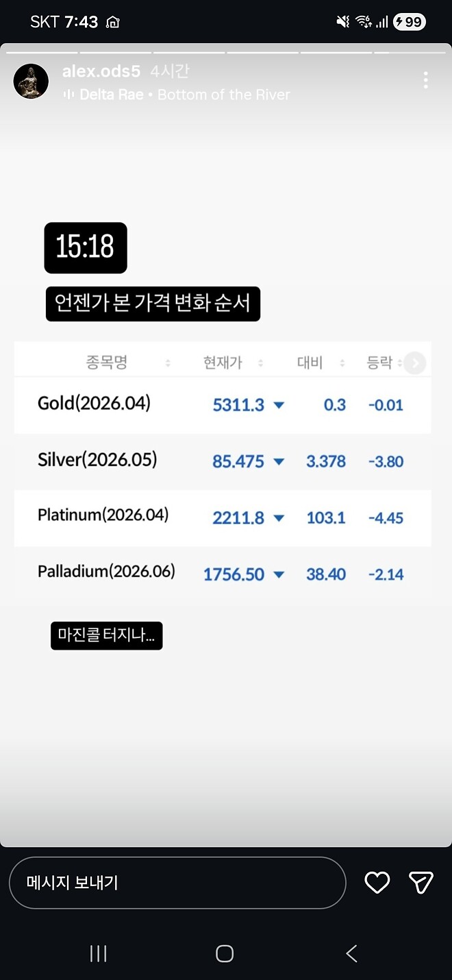Viewport: 452px width, 980px height.
Task: Tap the 마진콜 터지나 caption sticker
Action: [x=106, y=635]
